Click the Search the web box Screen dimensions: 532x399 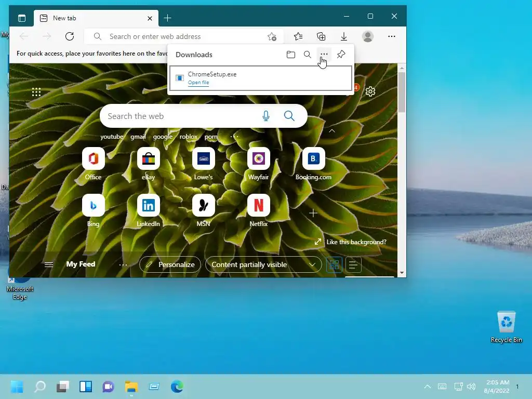(204, 116)
